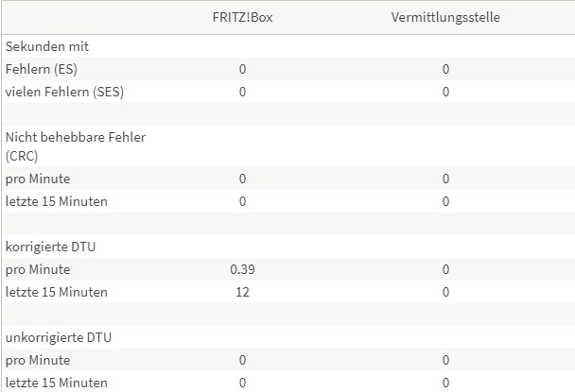Select FRITZ!Box value for unkorrigierte DTU pro Minute
Viewport: 575px width, 392px height.
coord(242,360)
